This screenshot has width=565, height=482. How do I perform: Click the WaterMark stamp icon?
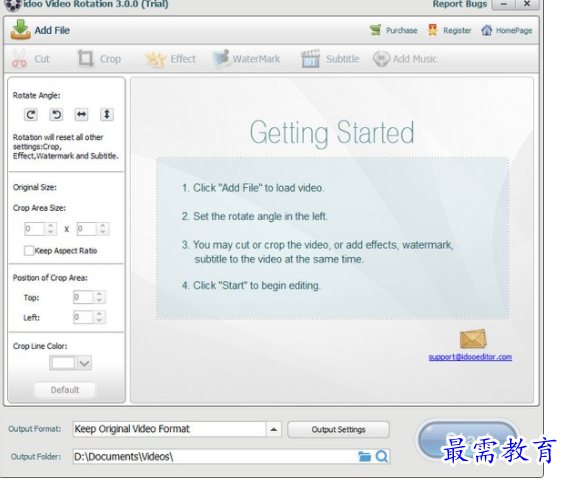point(222,58)
